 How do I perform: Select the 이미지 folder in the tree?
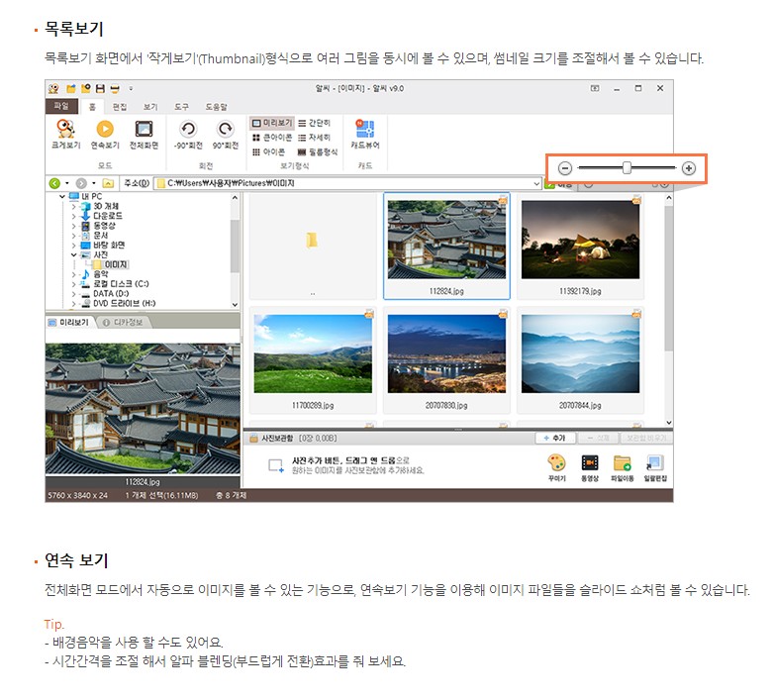(x=111, y=265)
